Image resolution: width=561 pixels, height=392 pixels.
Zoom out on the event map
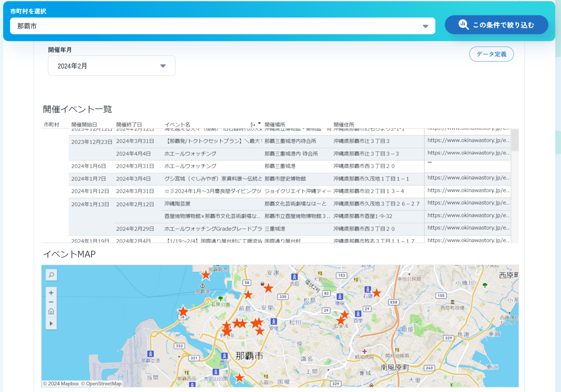(x=51, y=302)
